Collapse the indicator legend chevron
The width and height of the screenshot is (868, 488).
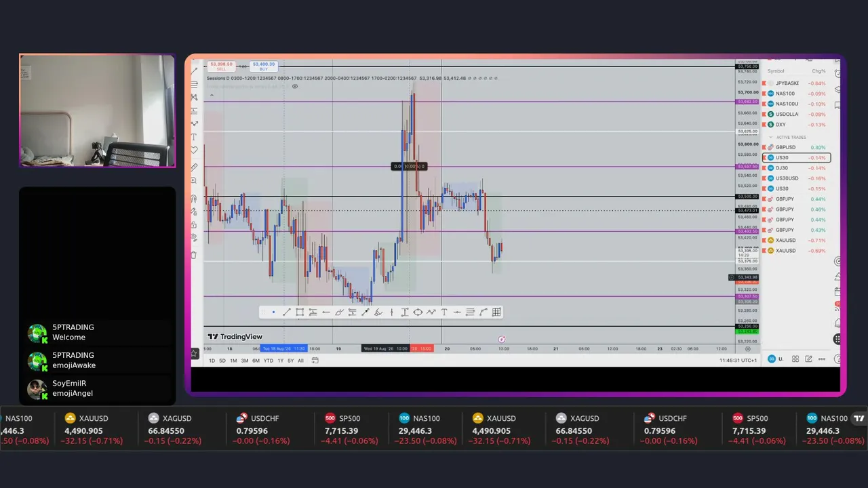pyautogui.click(x=212, y=95)
